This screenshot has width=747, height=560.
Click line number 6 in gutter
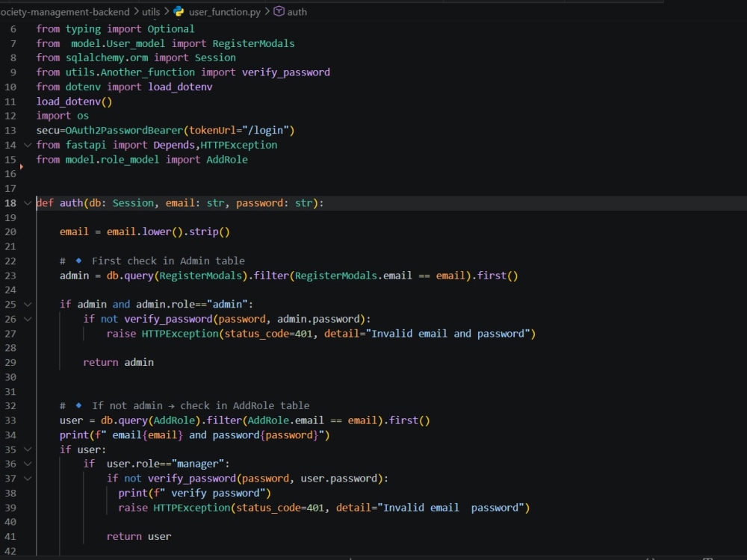[13, 29]
